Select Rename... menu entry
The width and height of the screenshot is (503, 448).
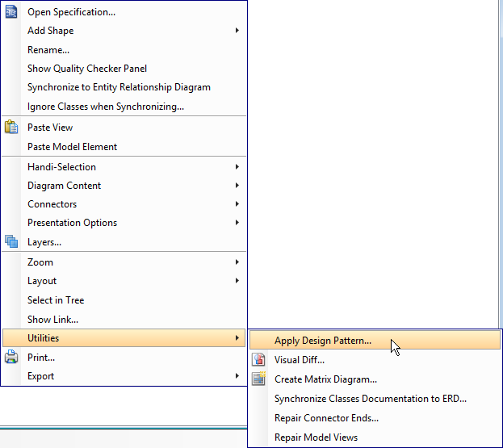point(124,50)
